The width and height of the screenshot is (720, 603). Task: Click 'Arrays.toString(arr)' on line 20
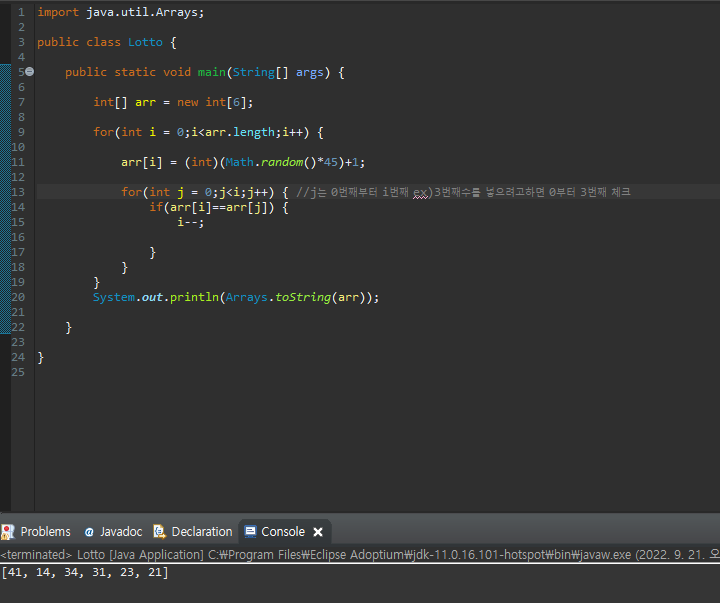point(296,297)
